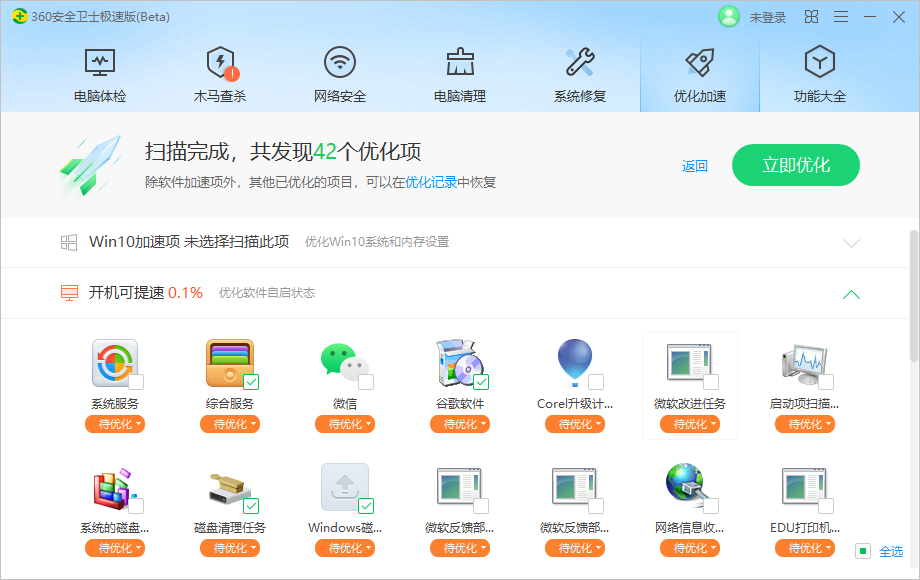Open 待优化 dropdown under 系统服务
920x580 pixels.
click(115, 424)
